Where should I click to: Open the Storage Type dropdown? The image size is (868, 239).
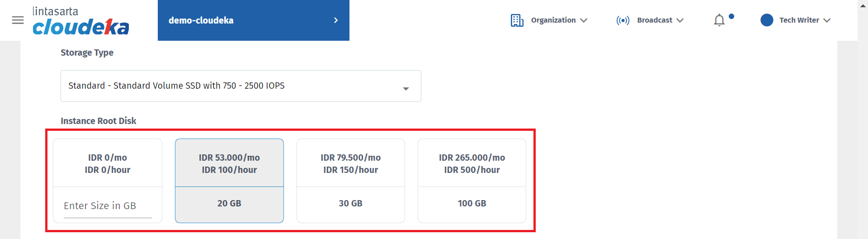241,86
